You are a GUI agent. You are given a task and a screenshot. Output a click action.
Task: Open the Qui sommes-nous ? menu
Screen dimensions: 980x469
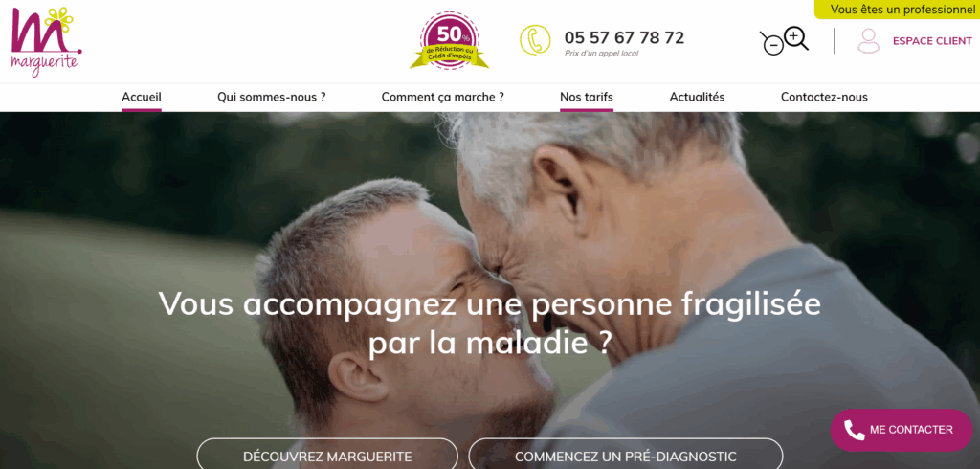point(271,97)
